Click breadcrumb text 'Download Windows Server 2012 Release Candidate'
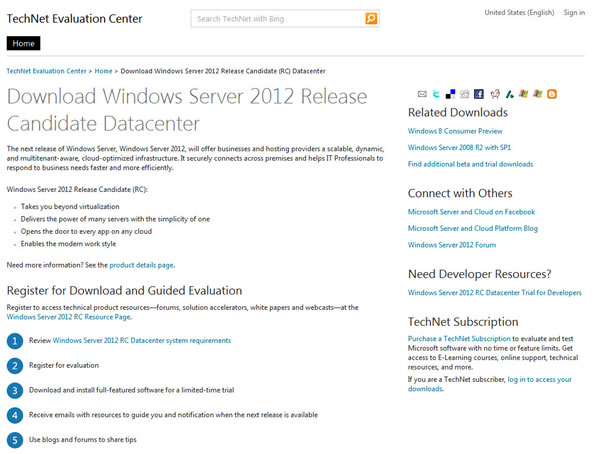The width and height of the screenshot is (600, 454). (x=223, y=71)
